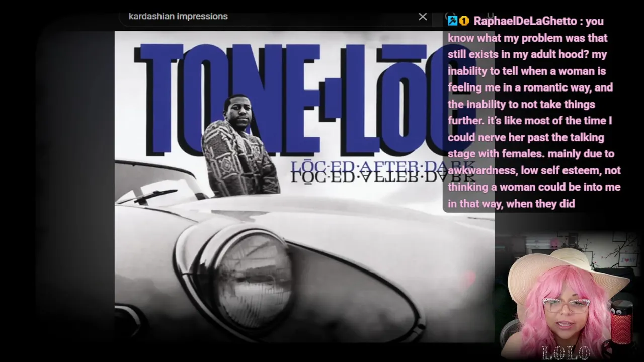Clear the search box with the X
This screenshot has height=362, width=644.
423,17
